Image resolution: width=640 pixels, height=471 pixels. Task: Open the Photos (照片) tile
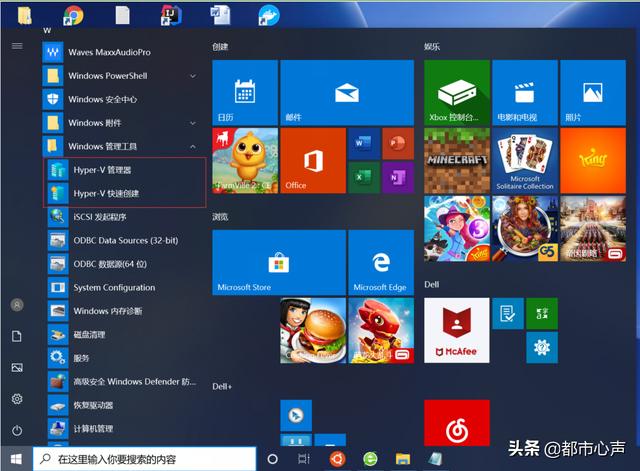tap(593, 93)
